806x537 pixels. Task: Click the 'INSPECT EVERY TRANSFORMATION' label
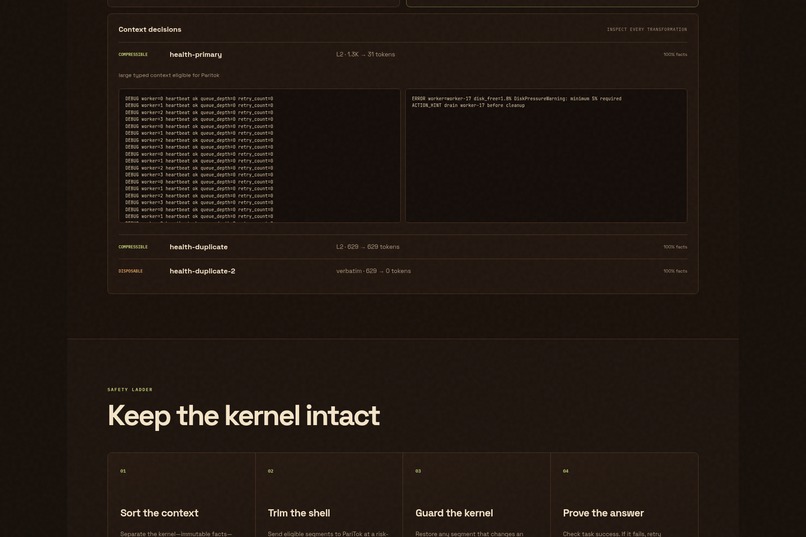pyautogui.click(x=647, y=29)
